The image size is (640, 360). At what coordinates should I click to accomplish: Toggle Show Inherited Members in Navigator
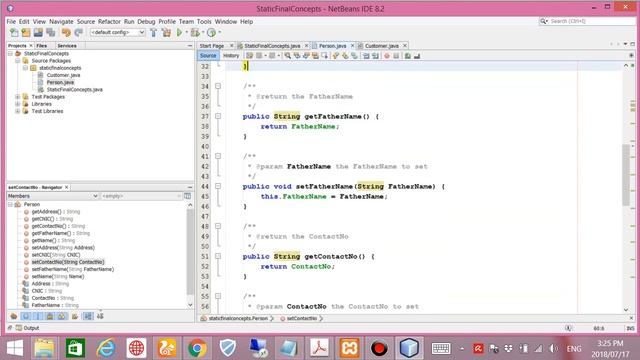click(x=13, y=316)
